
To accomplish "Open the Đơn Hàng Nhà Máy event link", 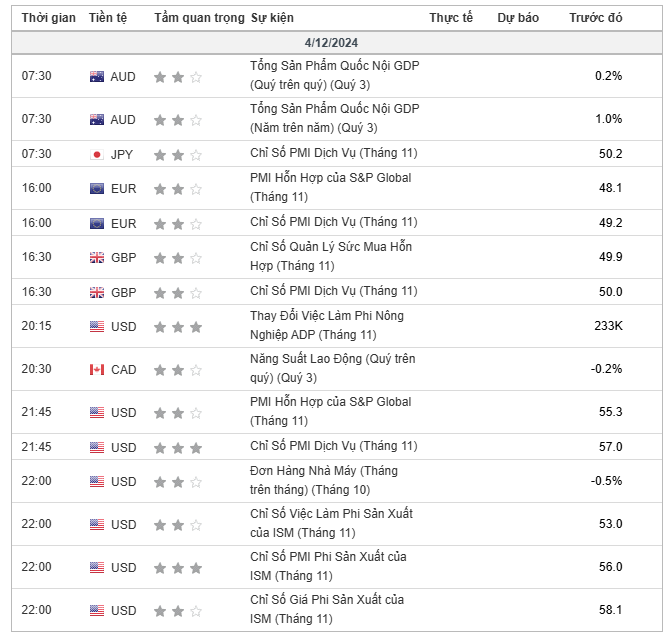I will tap(323, 480).
